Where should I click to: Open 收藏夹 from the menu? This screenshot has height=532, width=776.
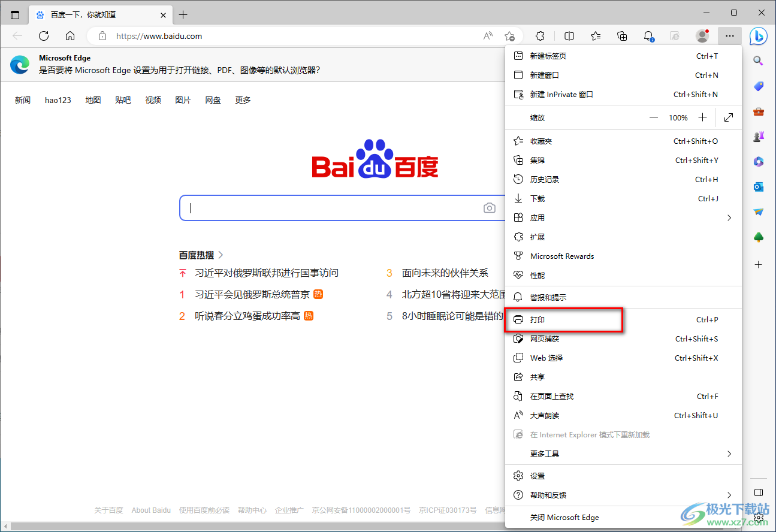623,141
